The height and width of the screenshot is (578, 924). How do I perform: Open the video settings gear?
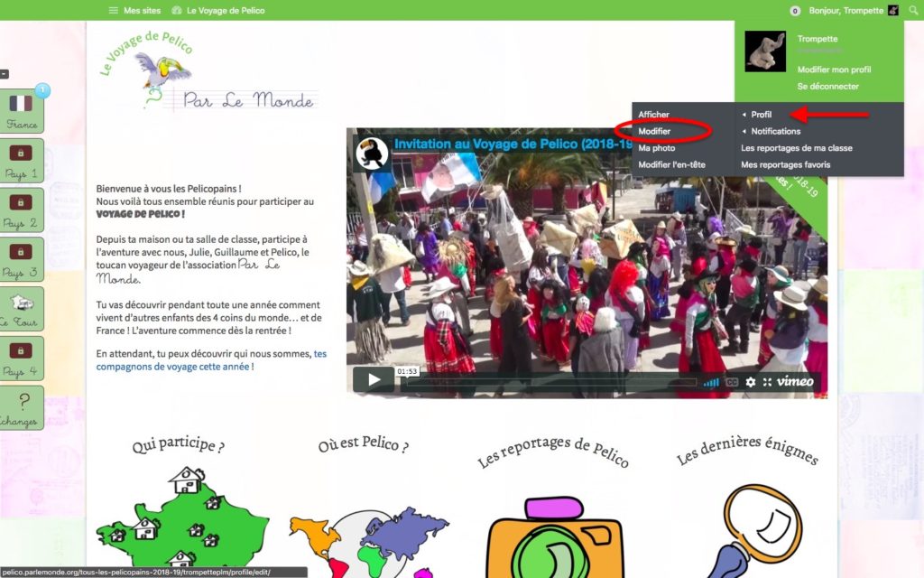(x=750, y=382)
